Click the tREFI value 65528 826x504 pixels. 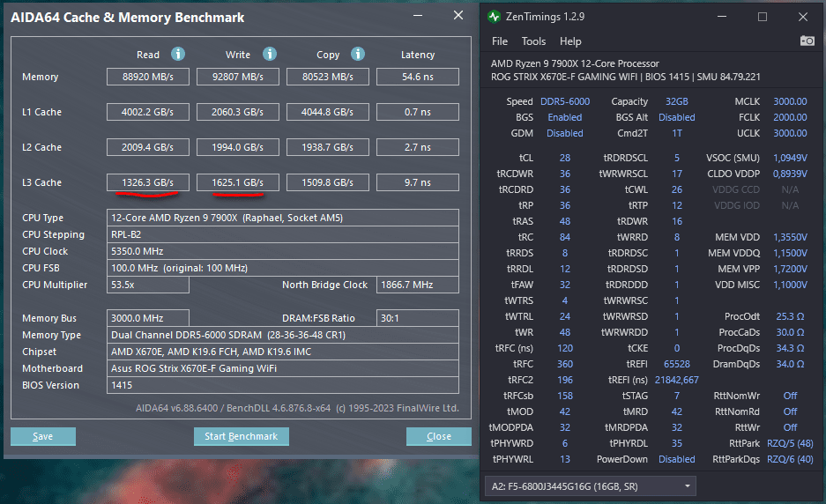pyautogui.click(x=677, y=365)
